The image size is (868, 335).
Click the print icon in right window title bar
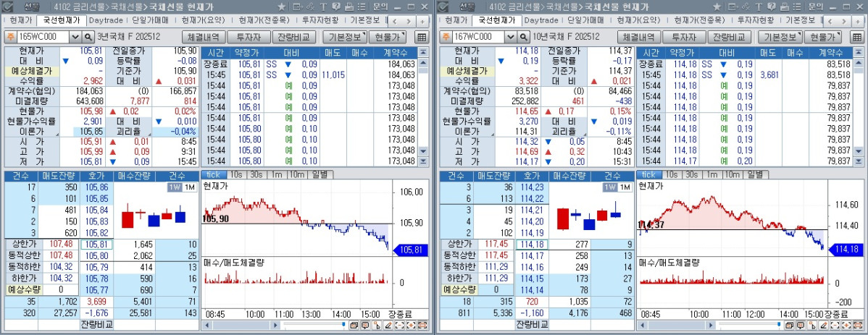click(785, 7)
